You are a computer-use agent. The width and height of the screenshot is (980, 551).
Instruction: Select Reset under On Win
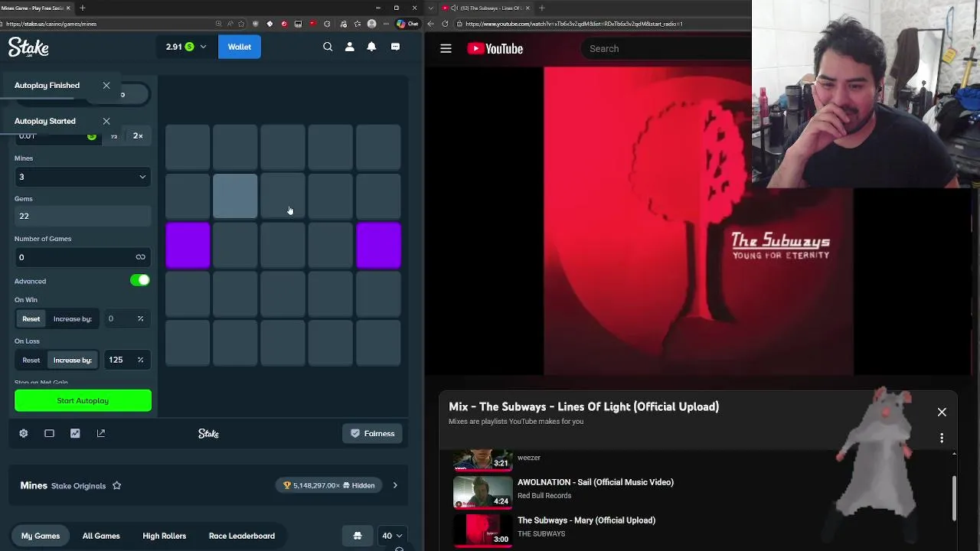click(31, 318)
